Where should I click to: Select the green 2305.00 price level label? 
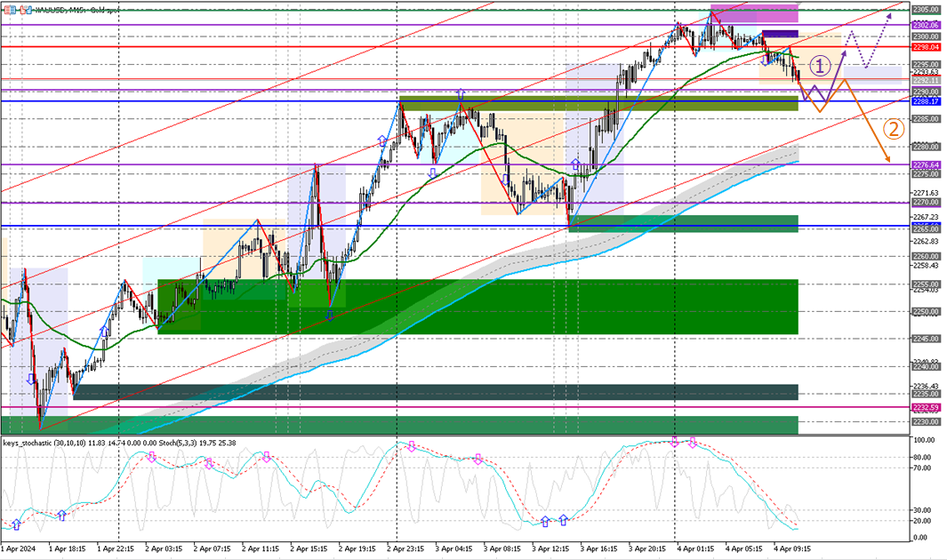(926, 10)
